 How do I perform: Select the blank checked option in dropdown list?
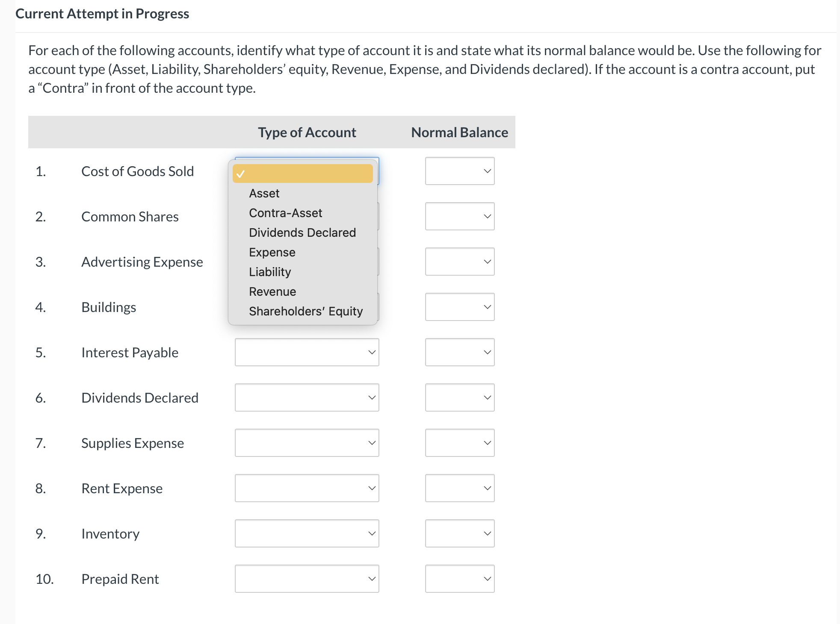(x=303, y=174)
